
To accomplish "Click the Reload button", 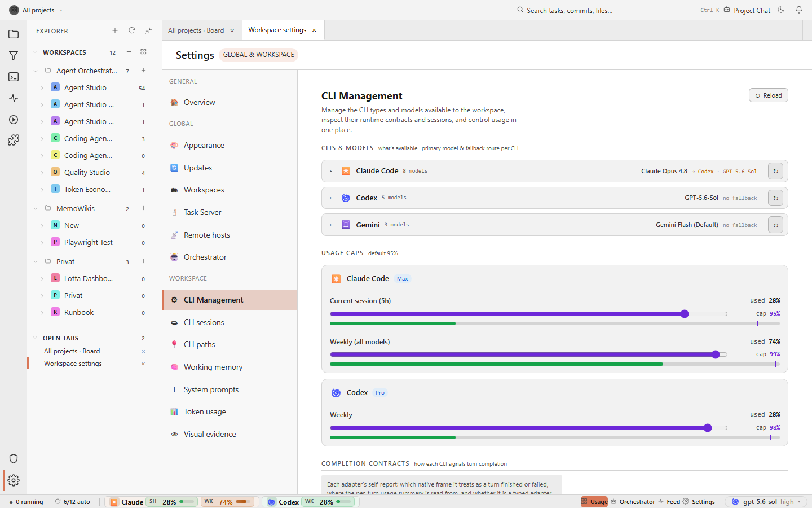I will [768, 95].
